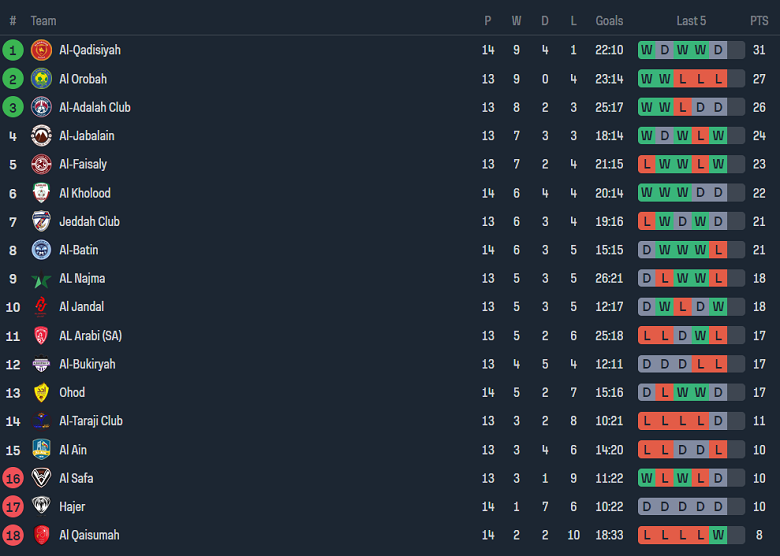Click the Al Ain team logo
Image resolution: width=780 pixels, height=556 pixels.
pyautogui.click(x=41, y=450)
